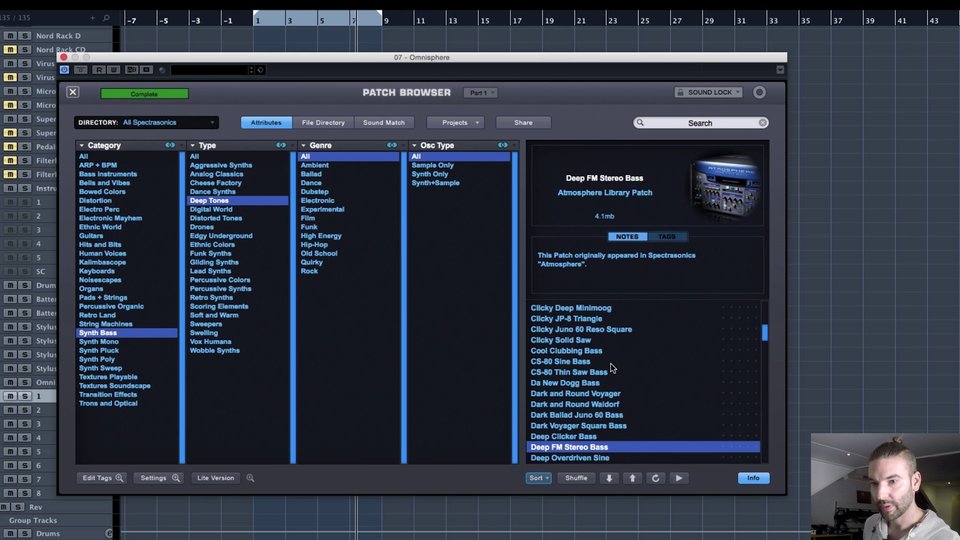Solo the SC track
This screenshot has width=960, height=540.
click(24, 271)
